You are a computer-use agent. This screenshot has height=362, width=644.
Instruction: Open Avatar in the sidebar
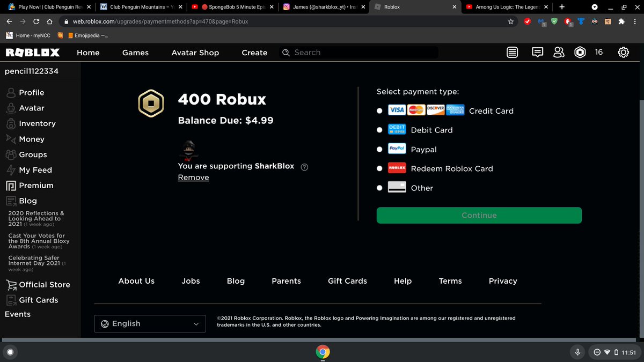tap(31, 108)
